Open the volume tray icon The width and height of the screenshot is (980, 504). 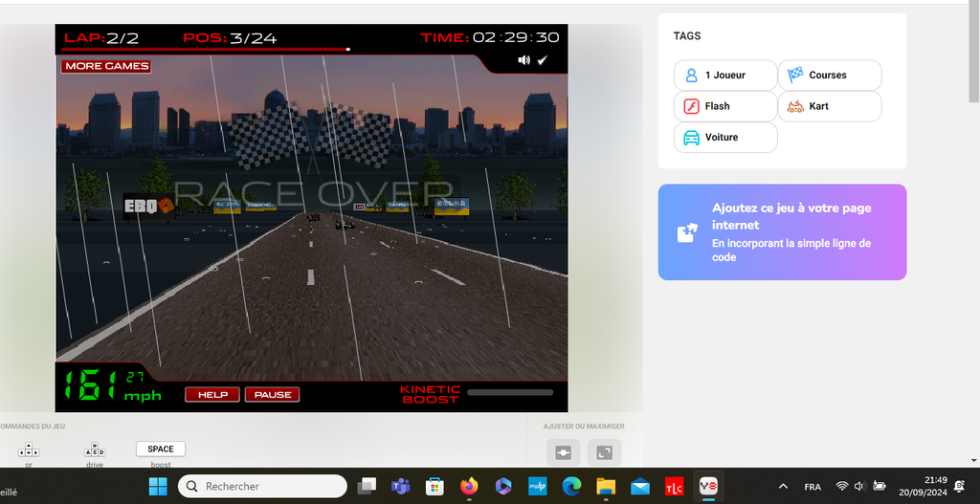[860, 486]
